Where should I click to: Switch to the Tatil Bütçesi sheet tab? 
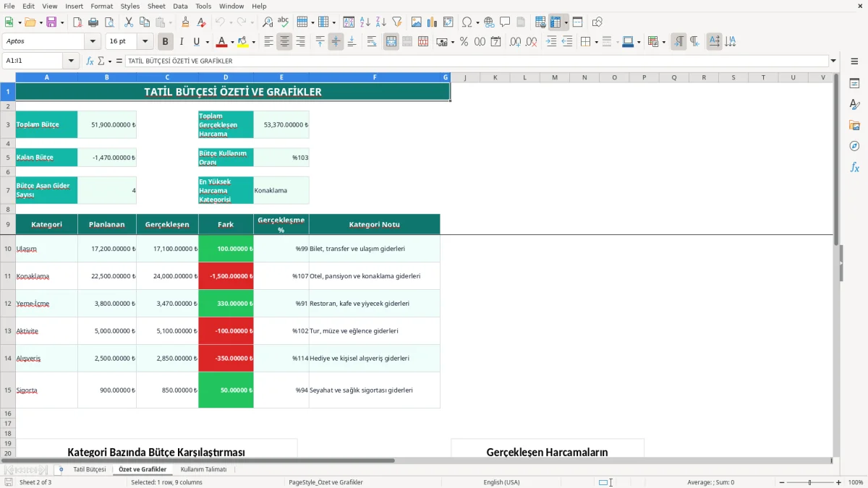(90, 469)
